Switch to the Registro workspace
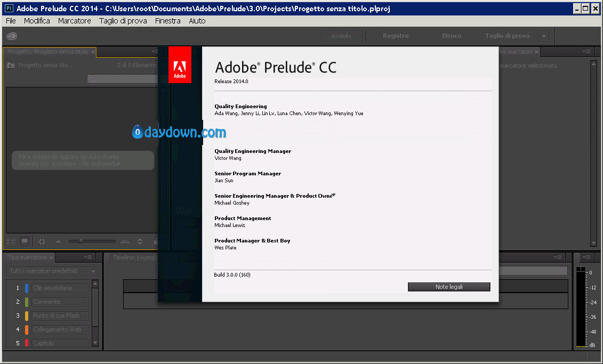 coord(395,36)
